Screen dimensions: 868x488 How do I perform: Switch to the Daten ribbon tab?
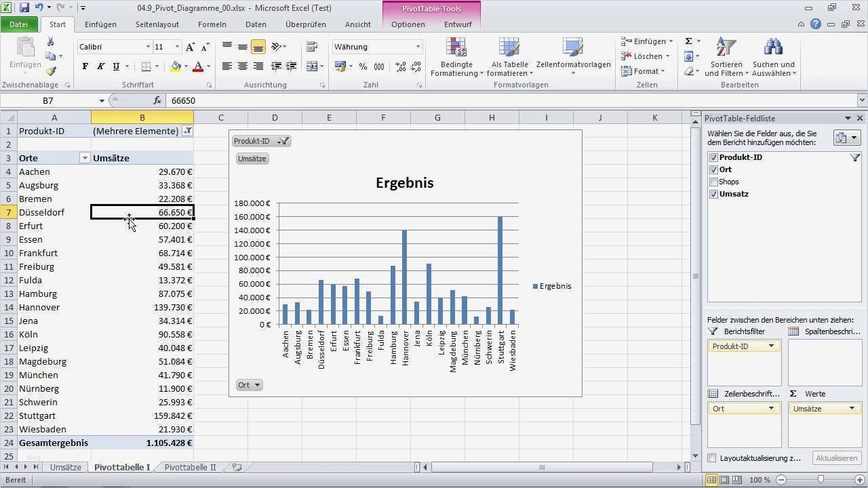click(x=256, y=24)
